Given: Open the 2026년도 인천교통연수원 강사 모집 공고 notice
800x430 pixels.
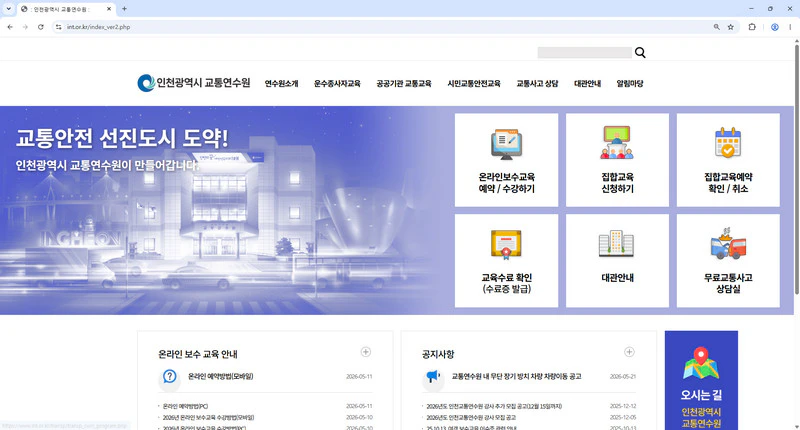Looking at the screenshot, I should coord(471,417).
